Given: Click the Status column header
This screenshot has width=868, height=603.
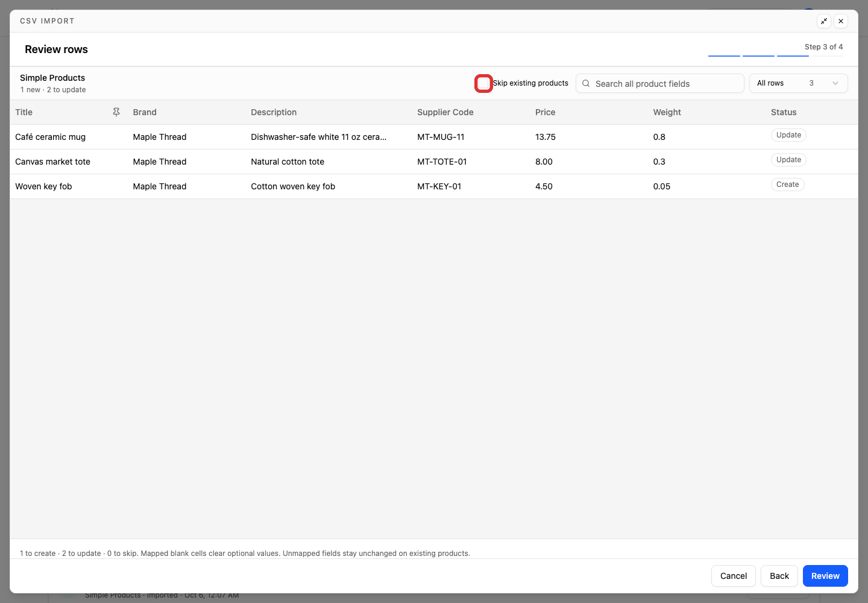Looking at the screenshot, I should [784, 112].
